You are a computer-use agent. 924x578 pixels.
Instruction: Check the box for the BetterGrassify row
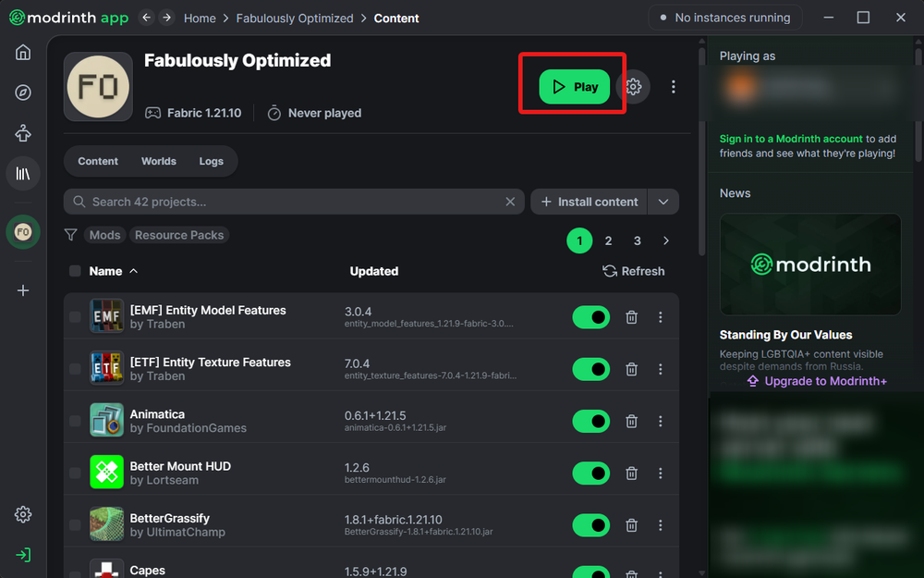point(75,525)
